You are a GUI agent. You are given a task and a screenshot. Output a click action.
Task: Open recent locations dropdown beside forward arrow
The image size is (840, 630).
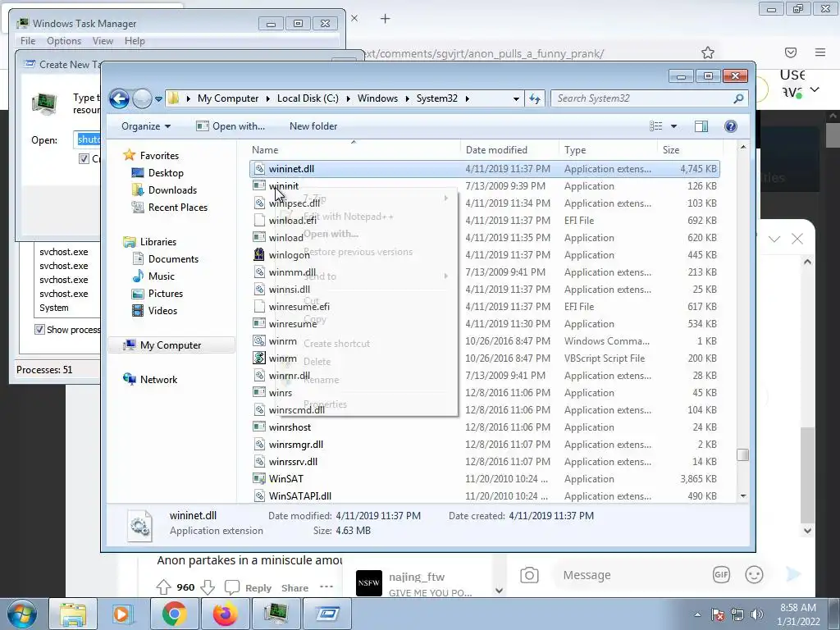click(158, 98)
